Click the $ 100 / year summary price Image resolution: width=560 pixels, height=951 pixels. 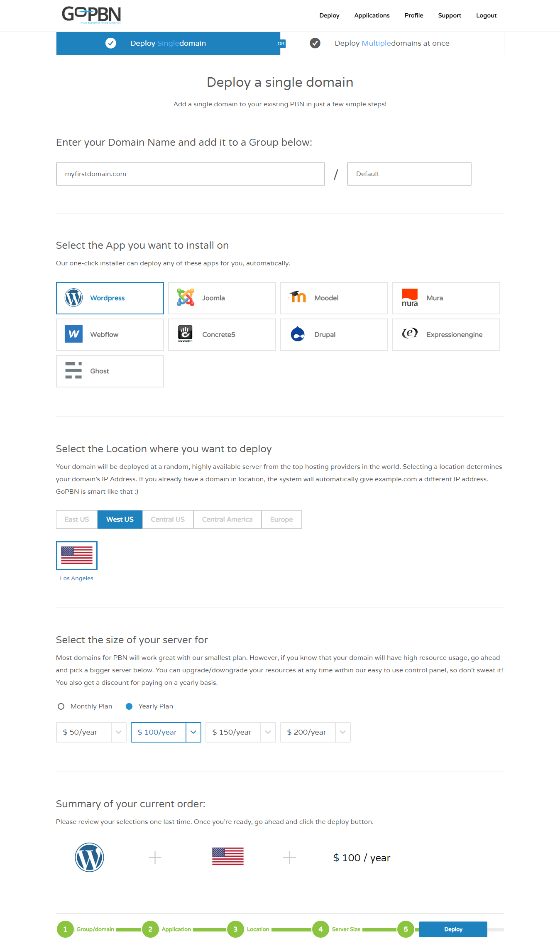coord(362,858)
